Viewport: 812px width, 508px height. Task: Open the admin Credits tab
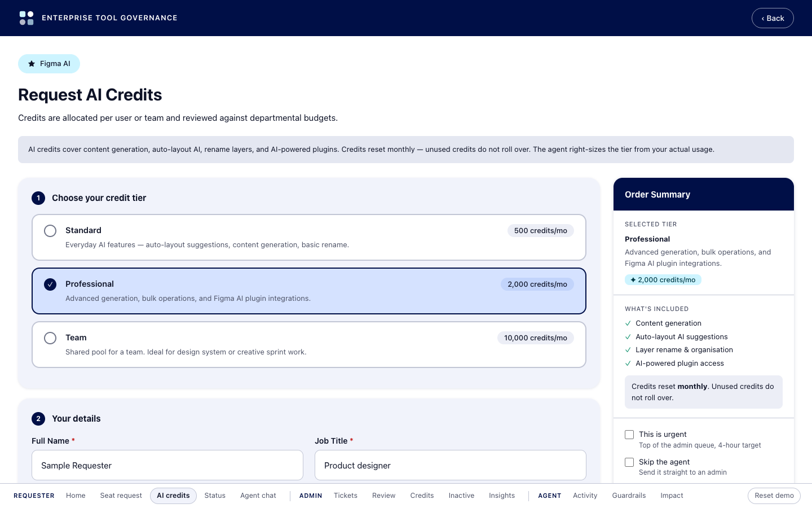tap(422, 496)
